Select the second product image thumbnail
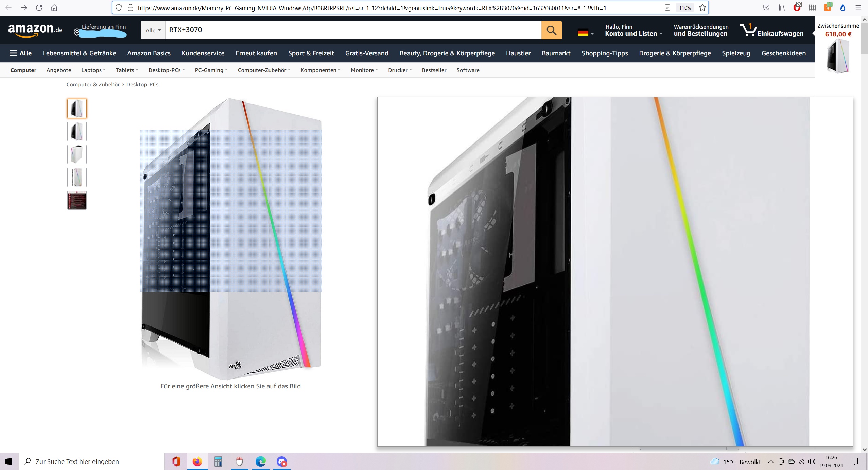 tap(77, 131)
